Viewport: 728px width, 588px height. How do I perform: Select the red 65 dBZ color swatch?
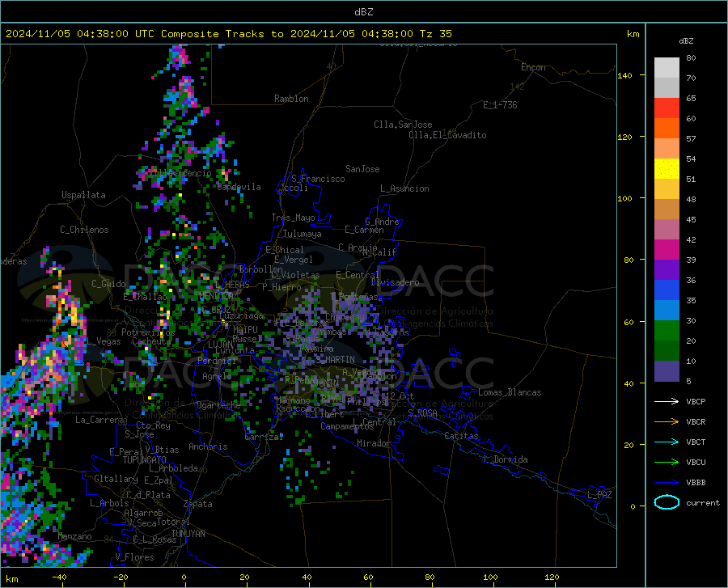pyautogui.click(x=667, y=108)
